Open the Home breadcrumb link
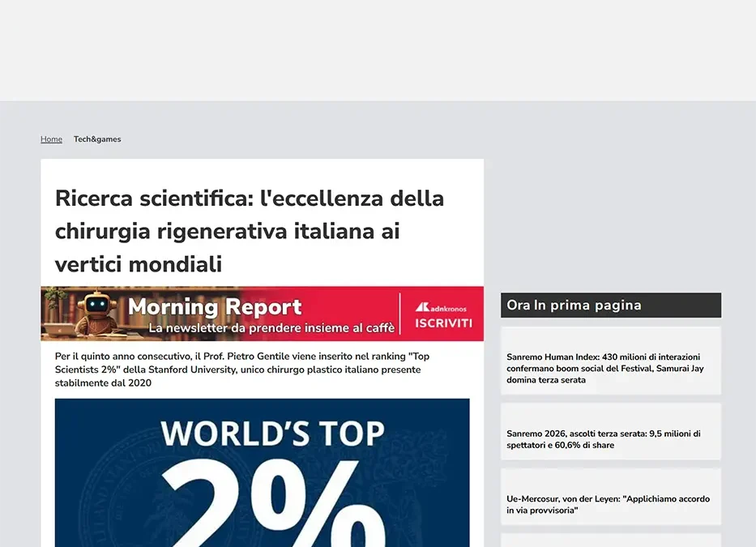 [x=51, y=139]
